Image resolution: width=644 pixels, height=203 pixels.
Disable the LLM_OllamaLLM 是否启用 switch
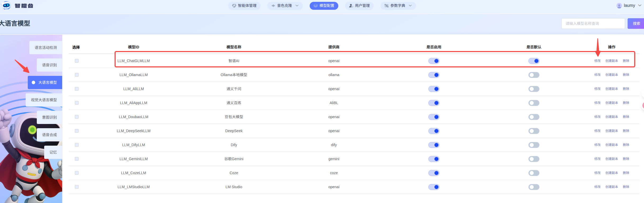[434, 75]
